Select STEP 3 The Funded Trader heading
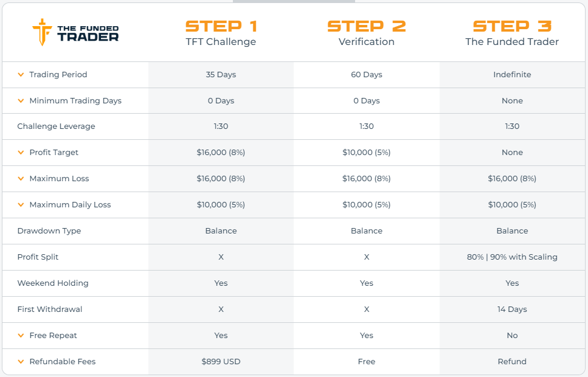 tap(512, 33)
